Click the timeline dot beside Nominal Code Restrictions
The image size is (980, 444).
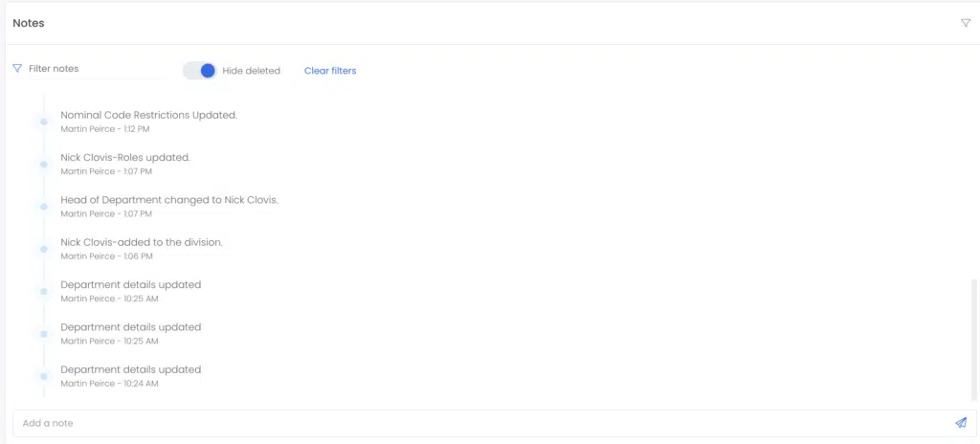point(44,122)
